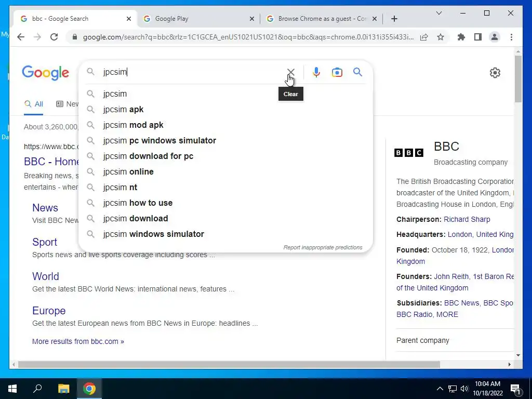Image resolution: width=532 pixels, height=399 pixels.
Task: Open File Explorer from the taskbar
Action: point(63,389)
